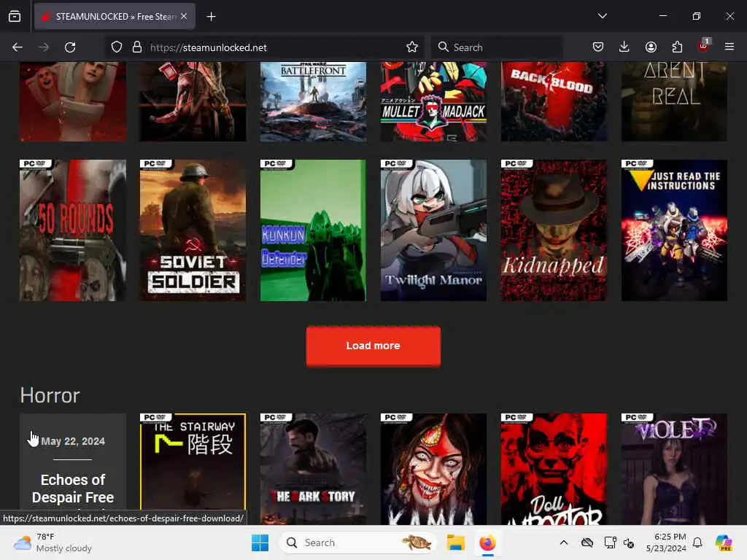
Task: Open the Mullet MadJack game cover
Action: click(433, 101)
